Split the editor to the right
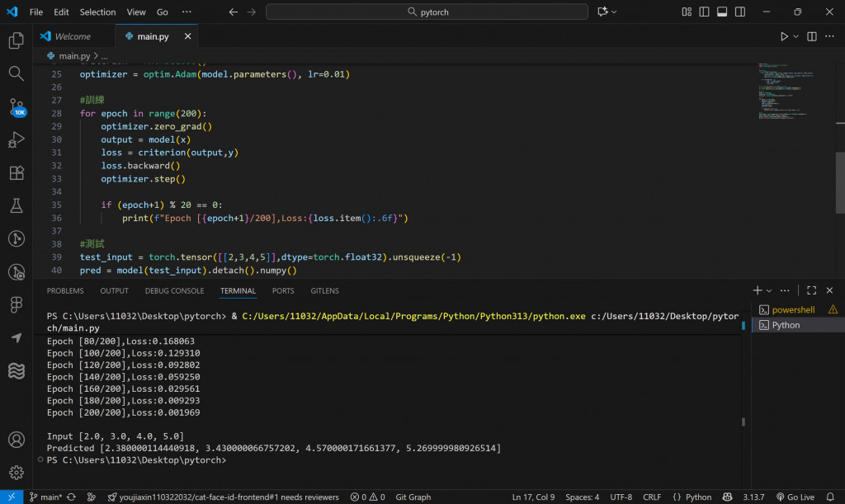This screenshot has height=504, width=845. 812,37
